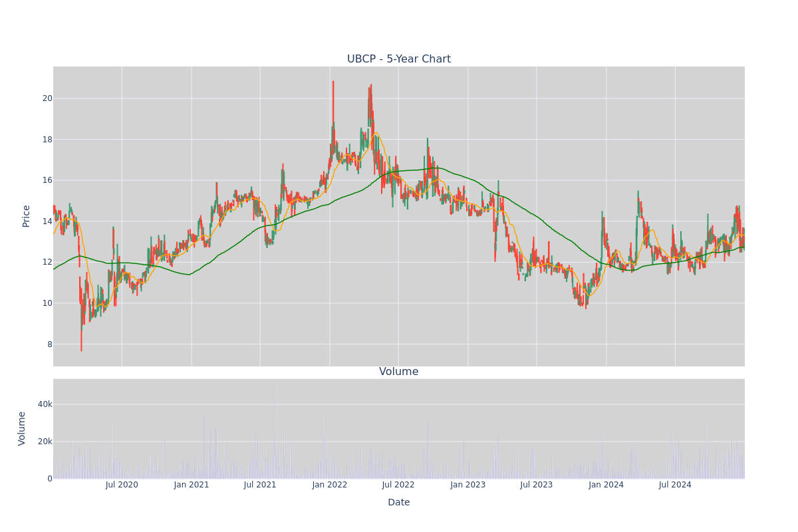Click the 'Jul 2024' date label
The image size is (798, 532).
click(x=675, y=485)
